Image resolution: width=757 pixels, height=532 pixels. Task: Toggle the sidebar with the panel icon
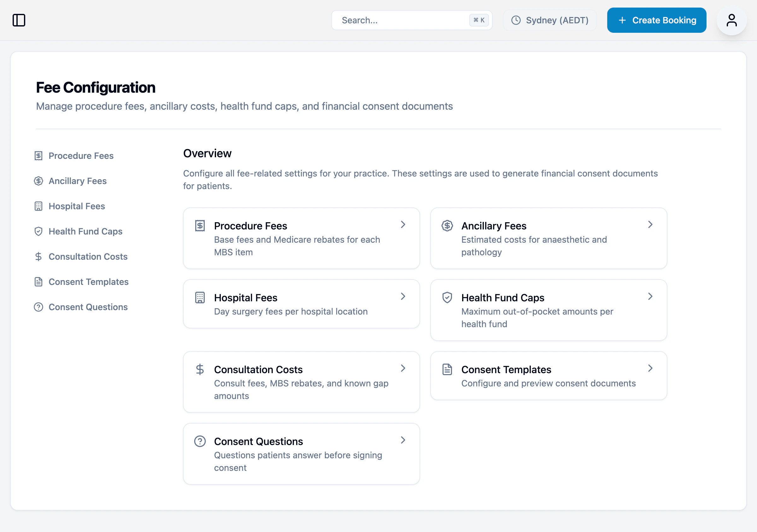coord(20,20)
